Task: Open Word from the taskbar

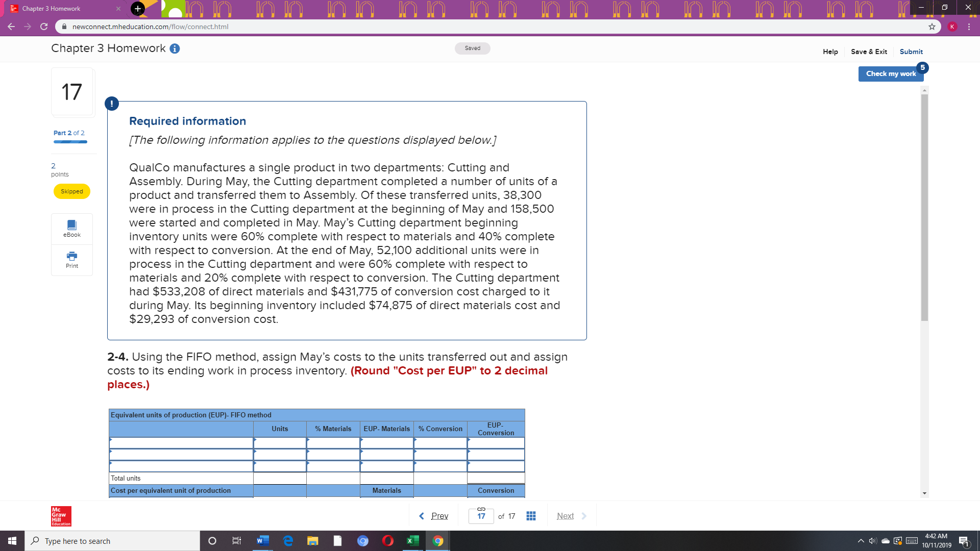Action: (x=263, y=540)
